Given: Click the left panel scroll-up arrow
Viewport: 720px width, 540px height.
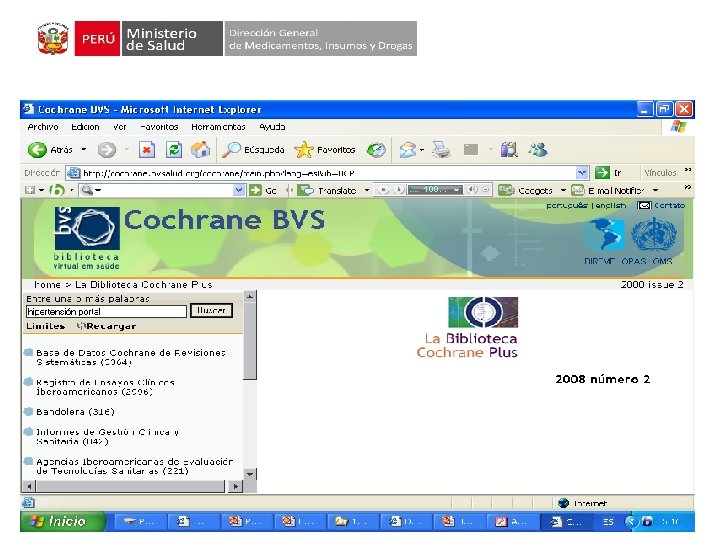Looking at the screenshot, I should click(250, 297).
